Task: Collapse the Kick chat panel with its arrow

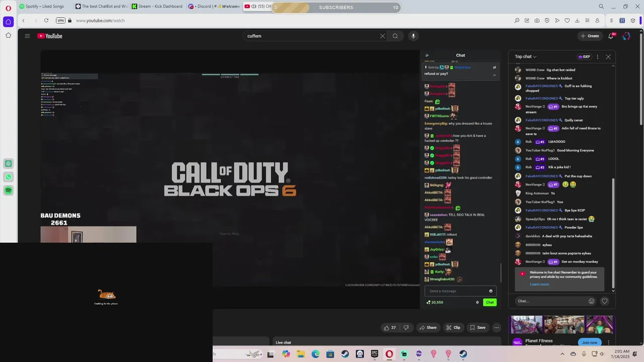Action: tap(427, 55)
